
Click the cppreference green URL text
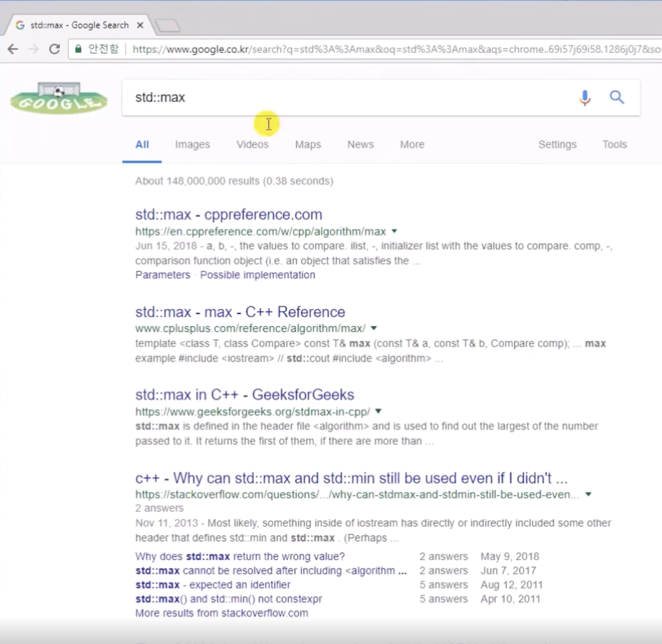(260, 231)
